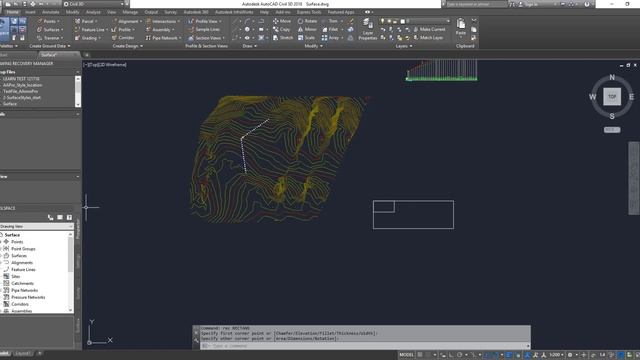Select the Rotate command

click(x=307, y=21)
